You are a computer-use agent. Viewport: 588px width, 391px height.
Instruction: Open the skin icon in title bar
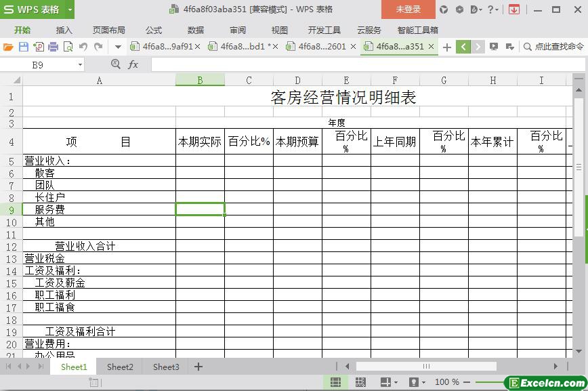444,9
